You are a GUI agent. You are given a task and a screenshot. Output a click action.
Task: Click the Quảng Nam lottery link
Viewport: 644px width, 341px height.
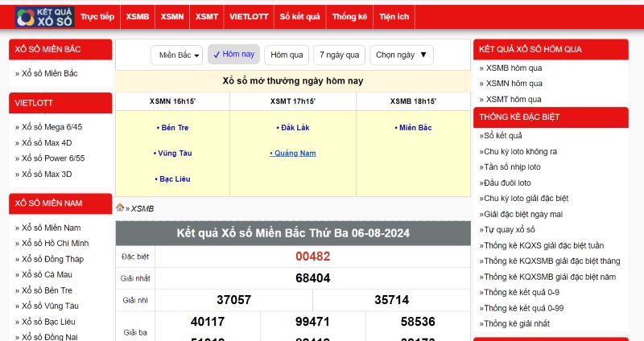(x=293, y=153)
